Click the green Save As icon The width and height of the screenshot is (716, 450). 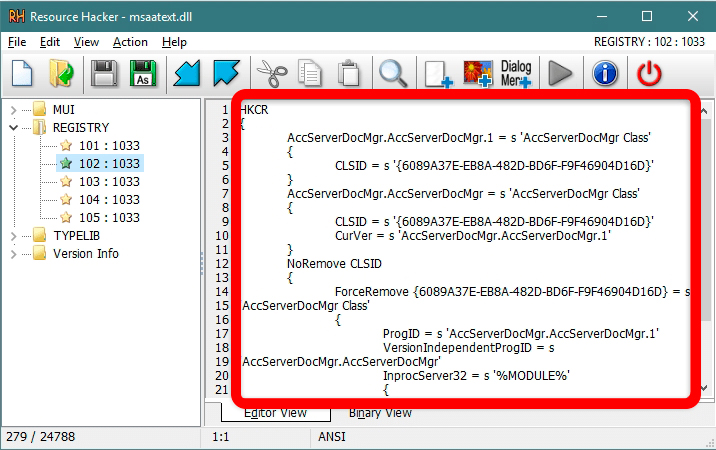[143, 73]
